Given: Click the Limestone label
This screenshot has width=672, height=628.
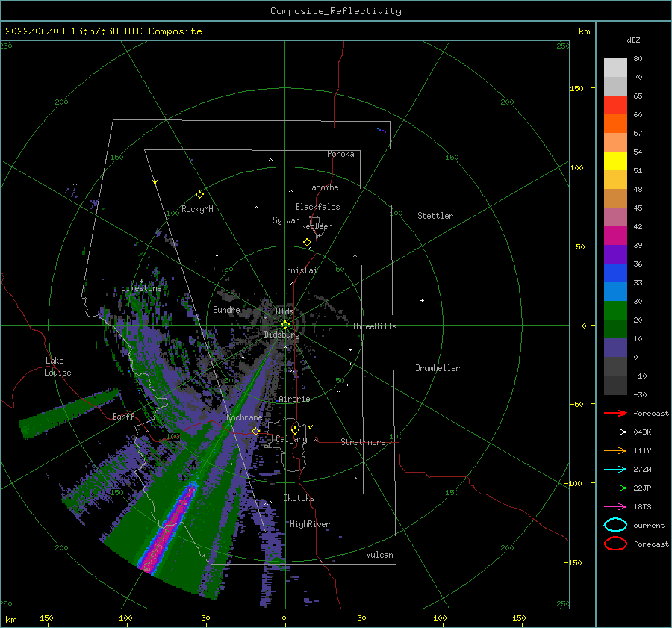Looking at the screenshot, I should 141,288.
